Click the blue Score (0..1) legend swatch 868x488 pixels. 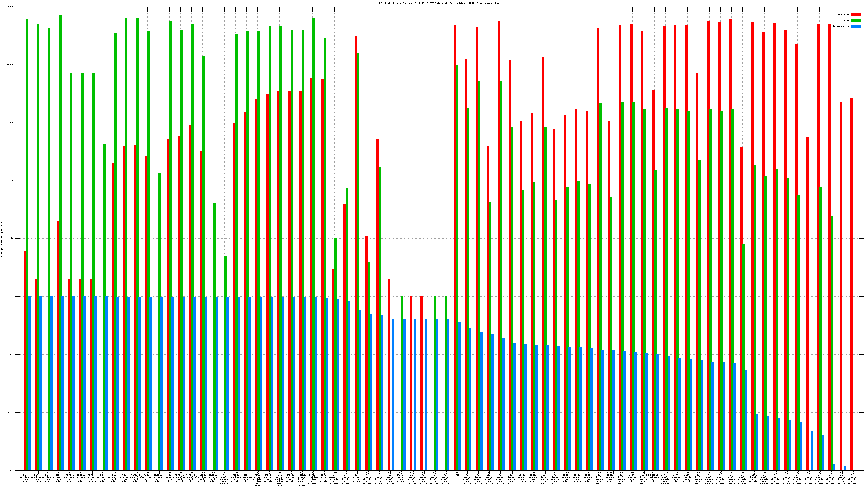coord(856,26)
